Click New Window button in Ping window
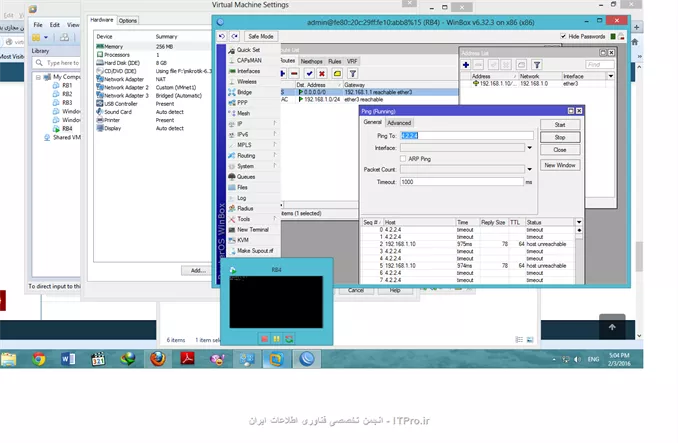This screenshot has width=678, height=443. pyautogui.click(x=560, y=165)
